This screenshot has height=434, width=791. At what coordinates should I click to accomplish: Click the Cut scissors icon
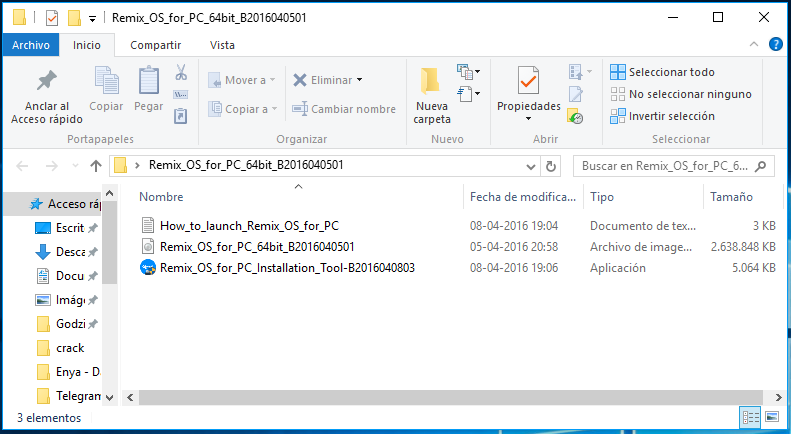181,72
